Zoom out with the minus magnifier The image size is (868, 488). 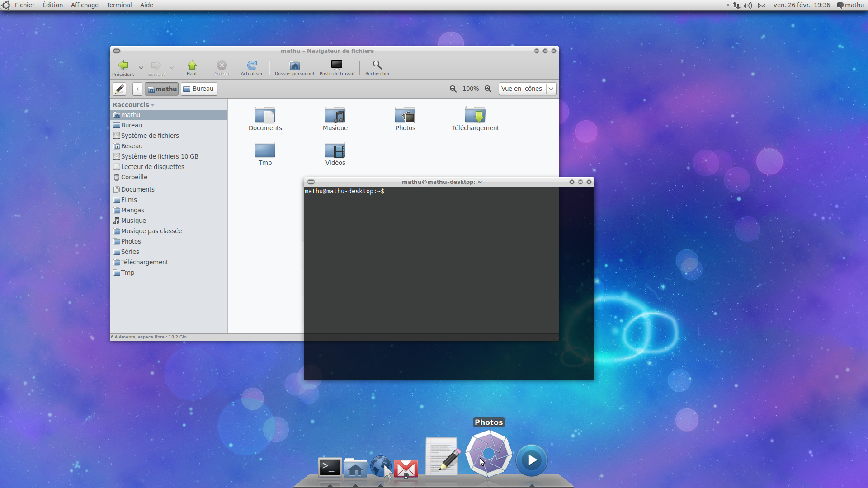[x=453, y=89]
